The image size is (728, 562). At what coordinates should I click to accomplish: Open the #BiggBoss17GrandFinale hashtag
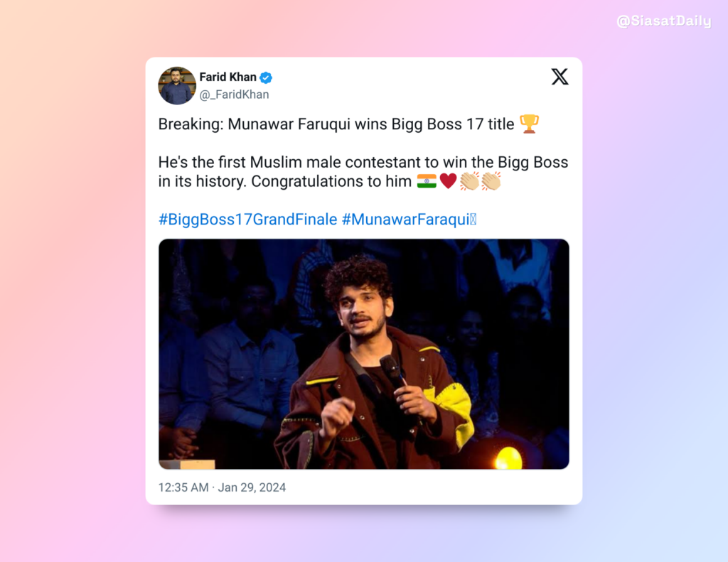tap(248, 220)
